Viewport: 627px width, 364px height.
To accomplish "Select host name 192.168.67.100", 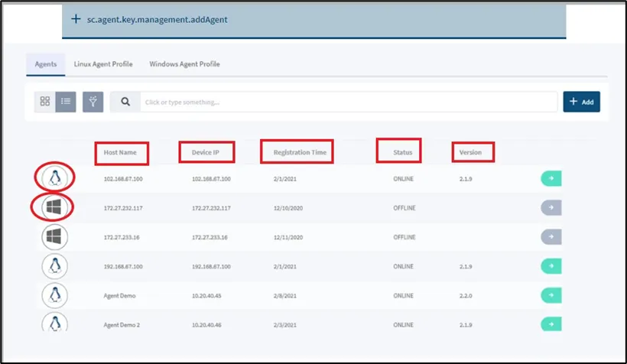I will click(123, 266).
